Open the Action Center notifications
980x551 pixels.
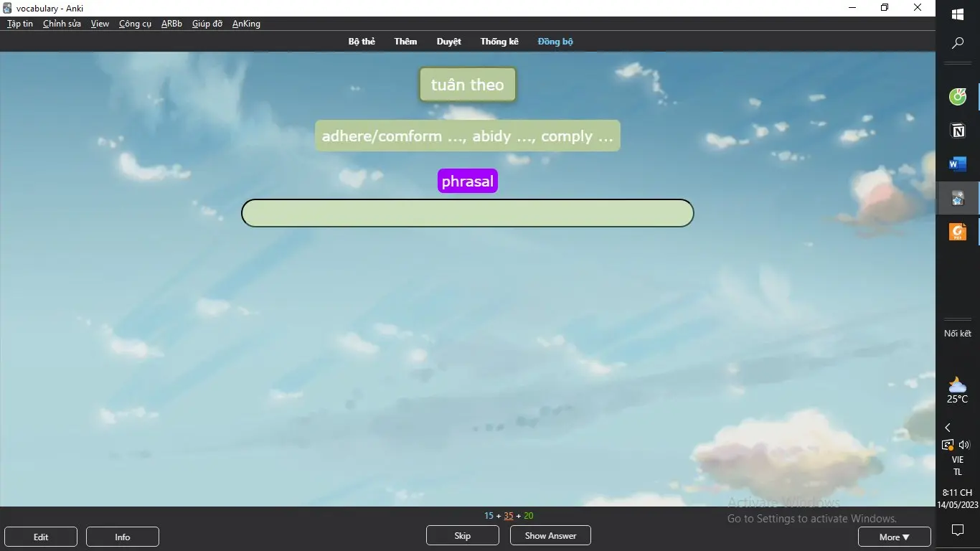tap(957, 529)
